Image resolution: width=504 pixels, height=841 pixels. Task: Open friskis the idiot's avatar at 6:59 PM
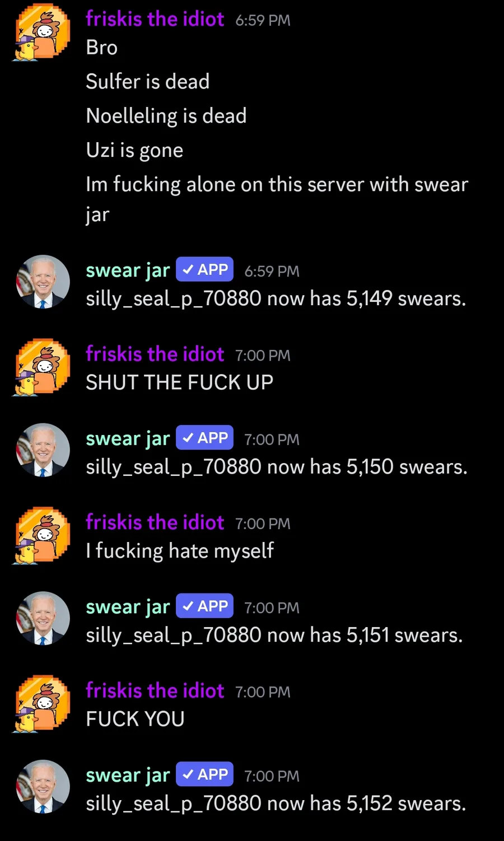[42, 32]
